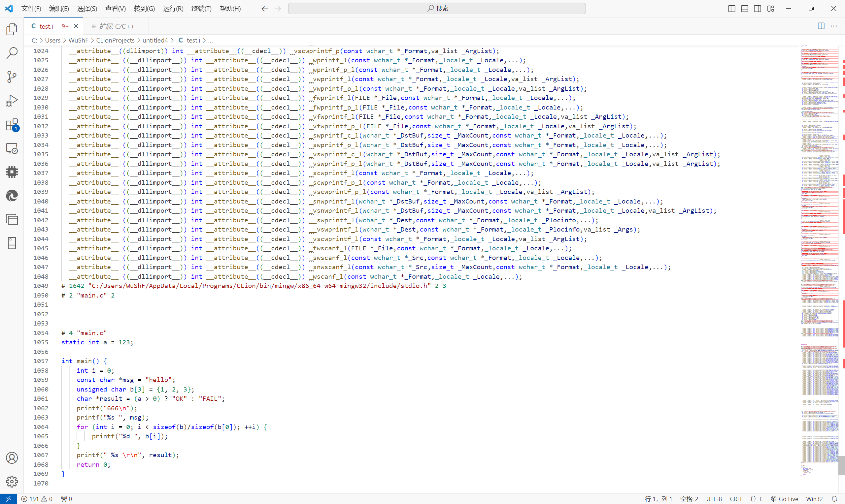Show problems panel with 191 errors

point(37,499)
